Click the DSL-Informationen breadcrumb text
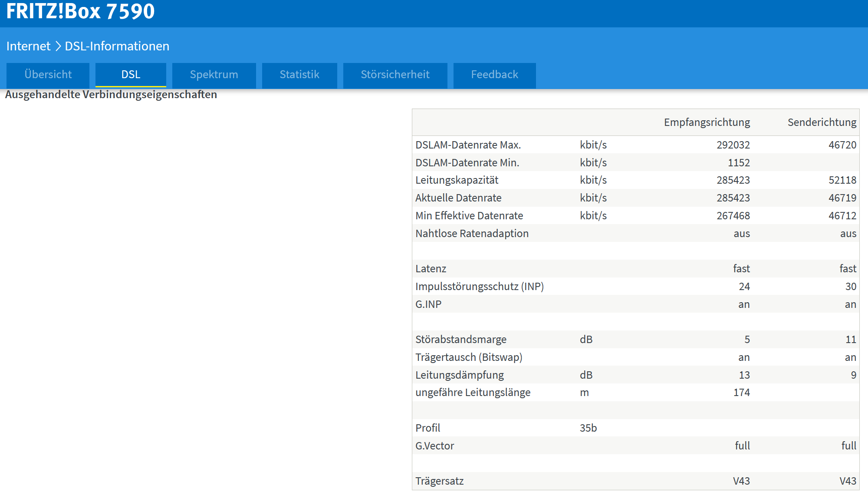Viewport: 868px width, 502px height. coord(117,46)
